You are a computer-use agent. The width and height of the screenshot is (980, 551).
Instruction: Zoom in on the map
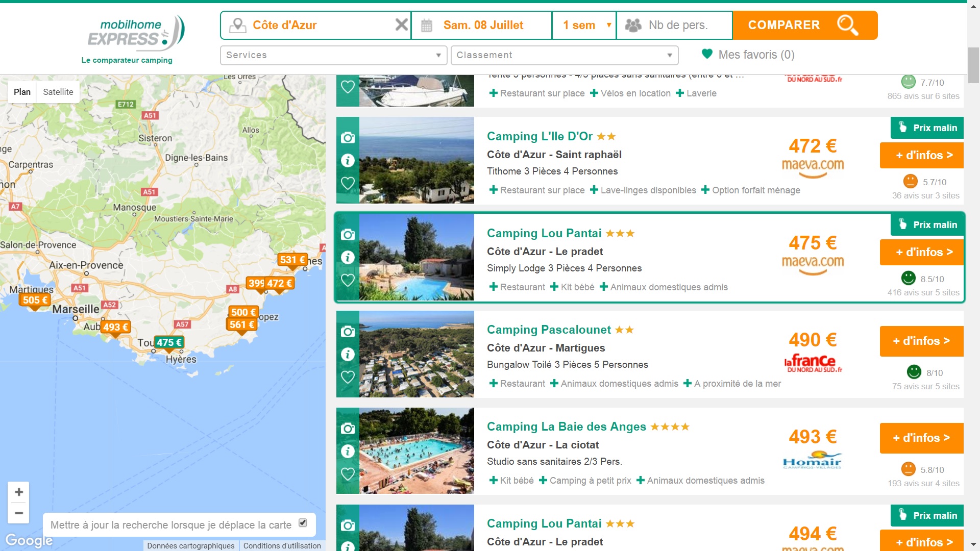19,492
